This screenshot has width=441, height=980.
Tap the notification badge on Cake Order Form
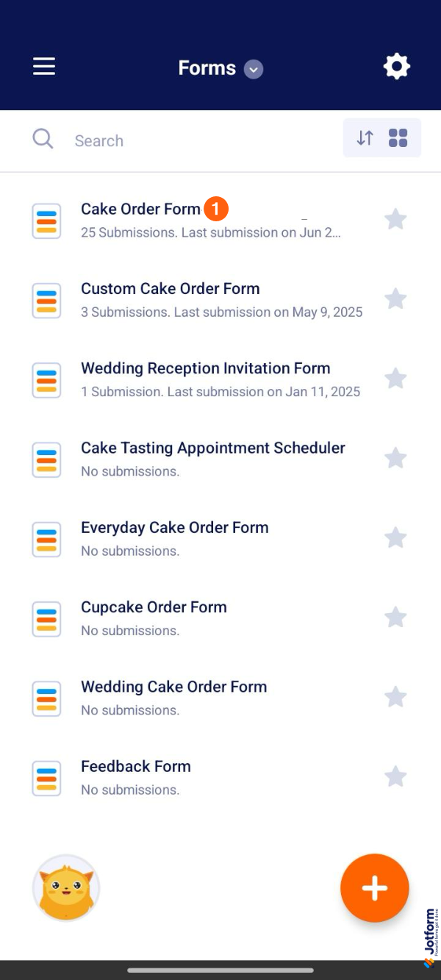(216, 209)
